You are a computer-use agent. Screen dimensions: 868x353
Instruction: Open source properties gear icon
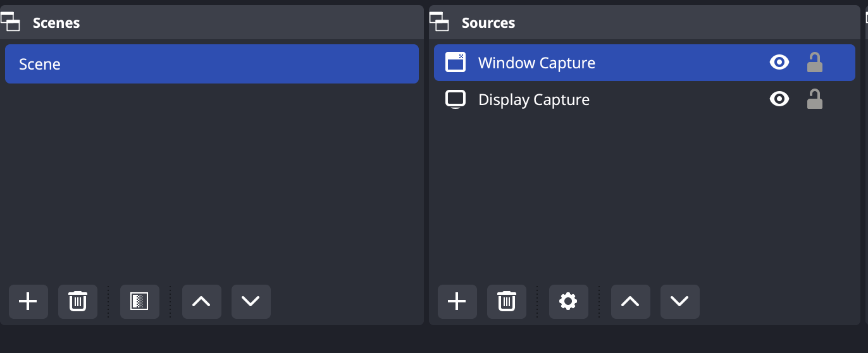tap(569, 302)
